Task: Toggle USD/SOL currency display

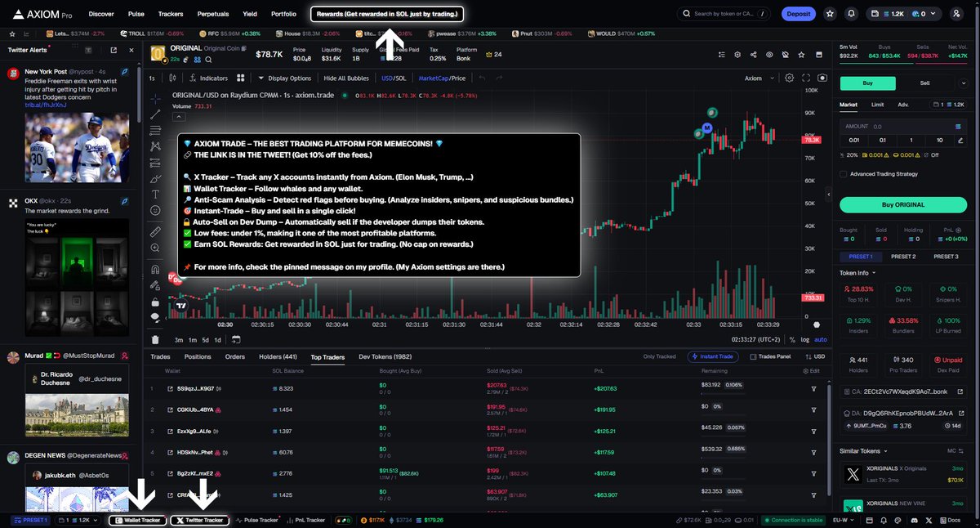Action: pyautogui.click(x=393, y=78)
